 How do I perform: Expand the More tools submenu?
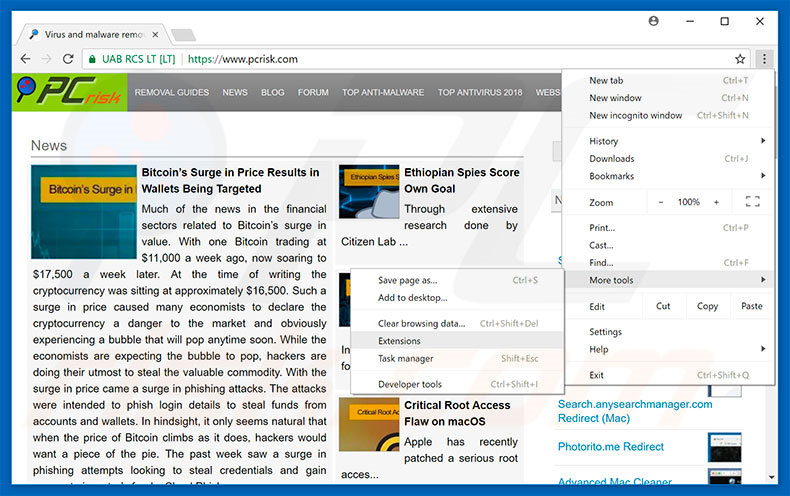668,280
